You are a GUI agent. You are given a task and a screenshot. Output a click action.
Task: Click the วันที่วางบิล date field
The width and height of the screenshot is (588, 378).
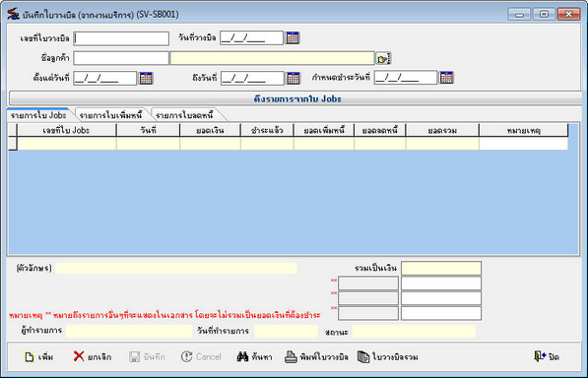(251, 37)
